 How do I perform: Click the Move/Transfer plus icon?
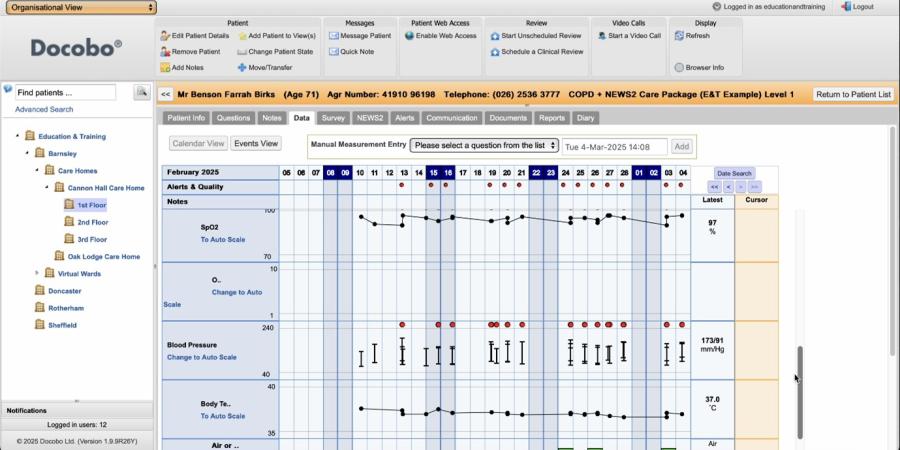(x=242, y=68)
